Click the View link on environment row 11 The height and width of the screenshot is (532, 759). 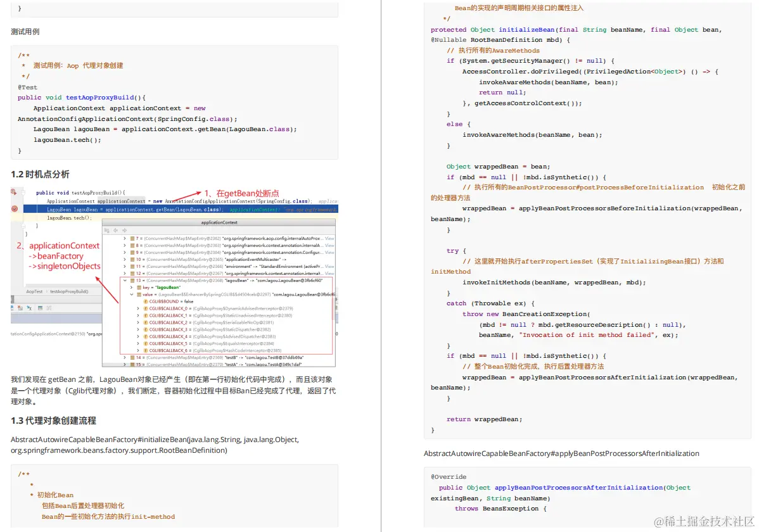tap(329, 266)
